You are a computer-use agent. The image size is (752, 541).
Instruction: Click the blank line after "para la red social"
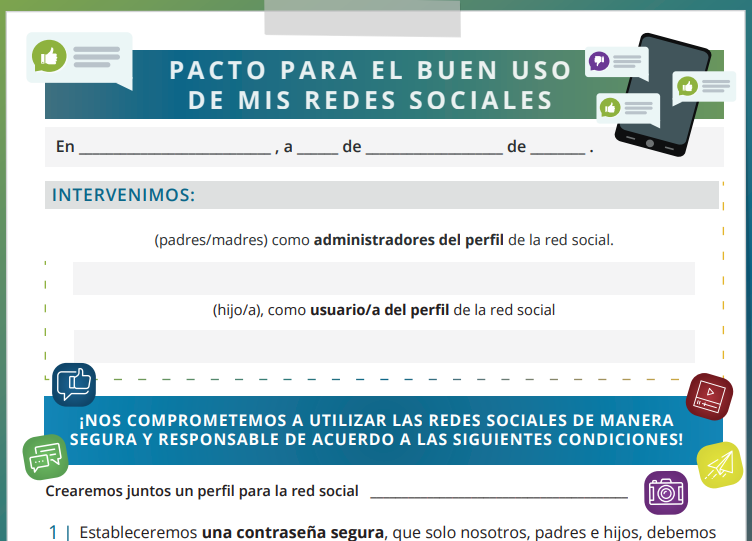499,493
